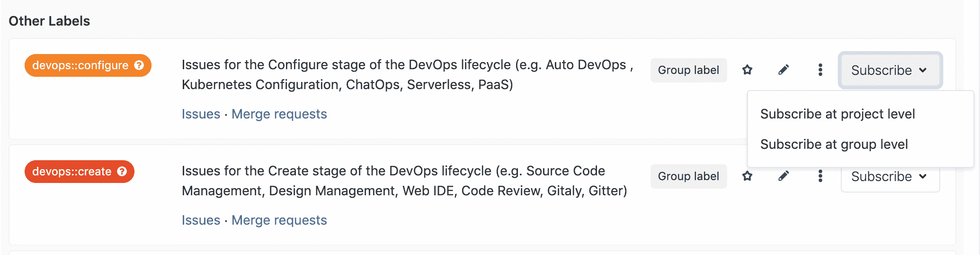Collapse the Subscribe dropdown for devops::configure

tap(890, 70)
